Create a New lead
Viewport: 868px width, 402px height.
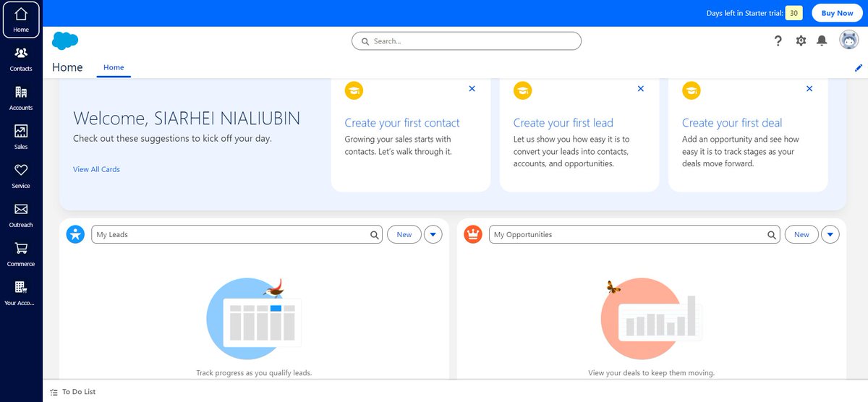[404, 234]
